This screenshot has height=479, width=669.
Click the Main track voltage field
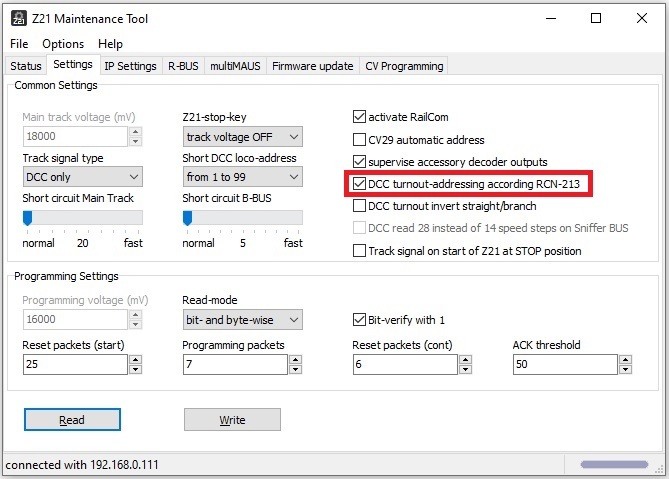(76, 136)
